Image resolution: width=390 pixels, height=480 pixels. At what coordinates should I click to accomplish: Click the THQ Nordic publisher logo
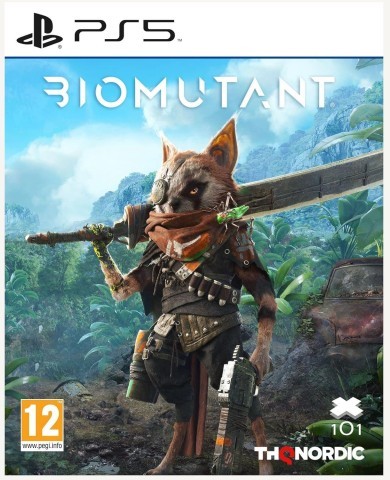point(309,454)
